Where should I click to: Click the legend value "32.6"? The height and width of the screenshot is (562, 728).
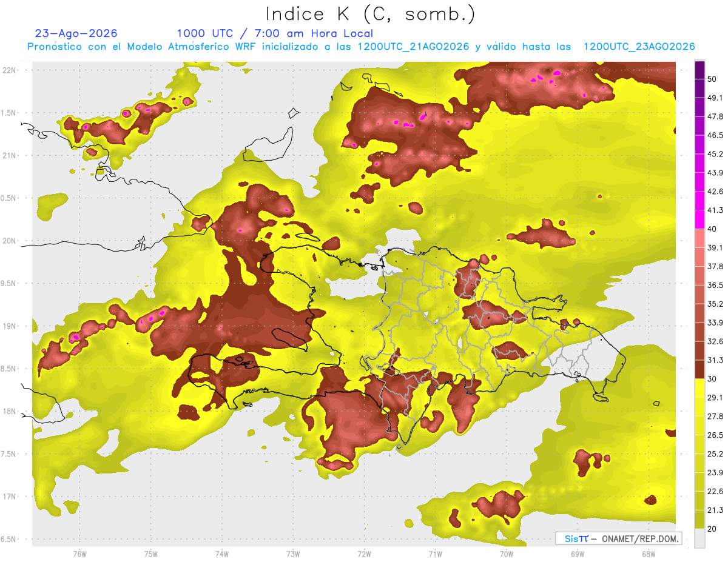pyautogui.click(x=715, y=341)
